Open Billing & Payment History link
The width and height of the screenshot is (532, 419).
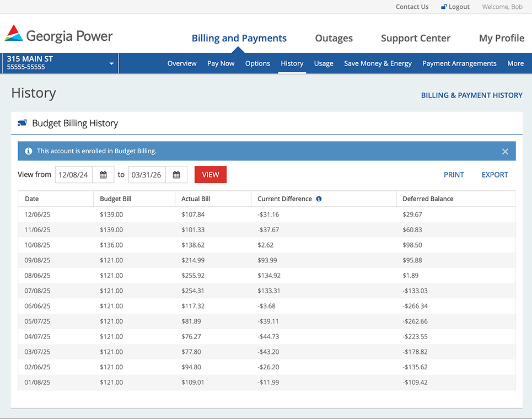(x=471, y=95)
